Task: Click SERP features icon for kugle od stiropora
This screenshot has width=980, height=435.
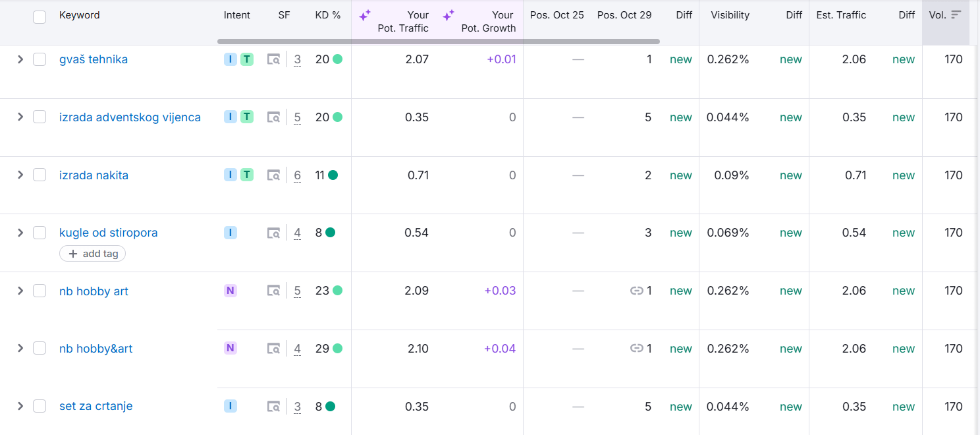Action: click(273, 233)
